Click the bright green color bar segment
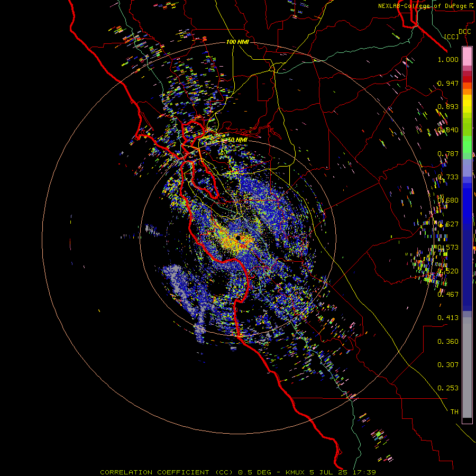This screenshot has width=476, height=476. (x=467, y=144)
